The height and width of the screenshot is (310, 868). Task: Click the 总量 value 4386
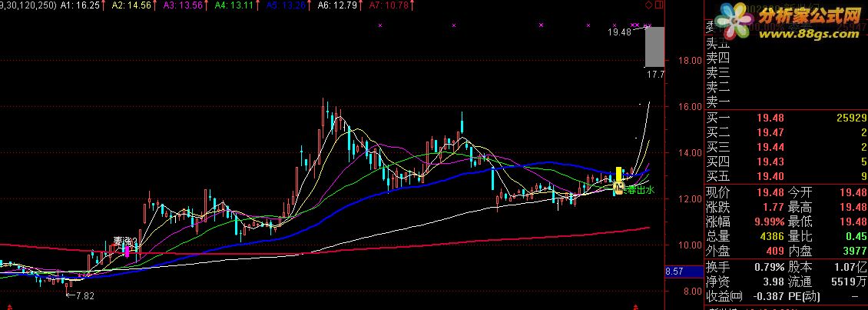(x=773, y=237)
